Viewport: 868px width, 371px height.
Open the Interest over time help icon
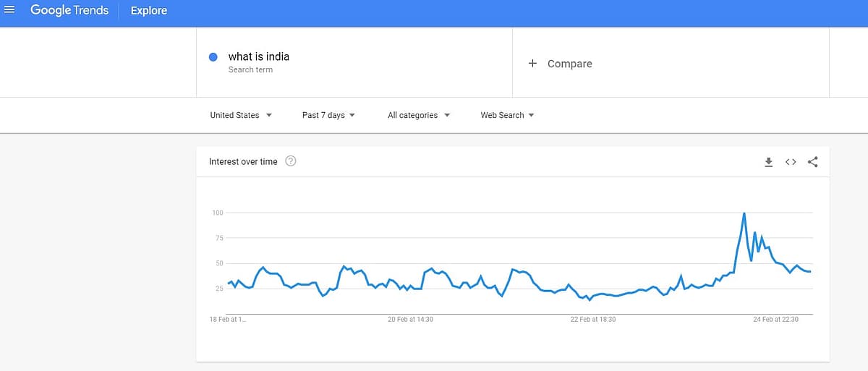pyautogui.click(x=291, y=161)
